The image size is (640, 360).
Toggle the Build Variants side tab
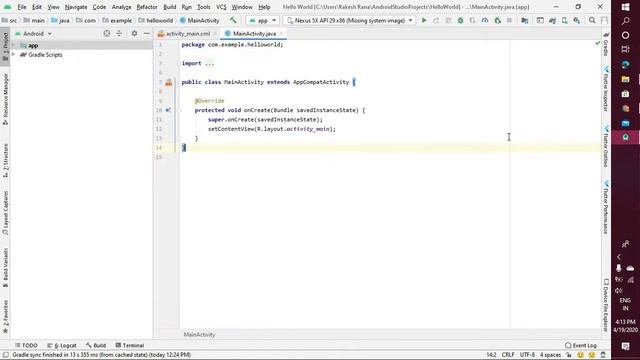pyautogui.click(x=5, y=268)
